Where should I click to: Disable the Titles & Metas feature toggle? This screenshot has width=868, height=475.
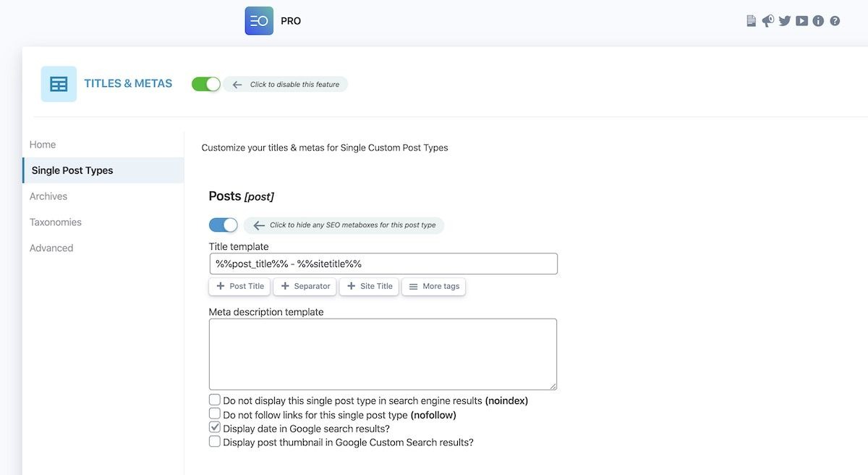point(206,84)
